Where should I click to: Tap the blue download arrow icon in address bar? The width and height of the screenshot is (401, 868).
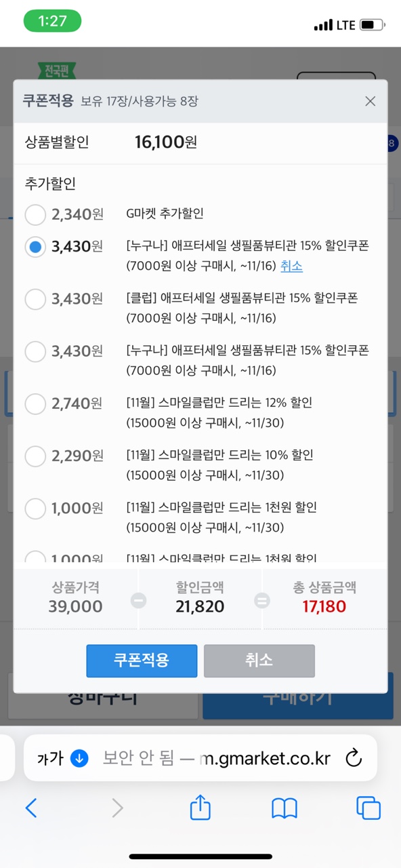pyautogui.click(x=79, y=757)
